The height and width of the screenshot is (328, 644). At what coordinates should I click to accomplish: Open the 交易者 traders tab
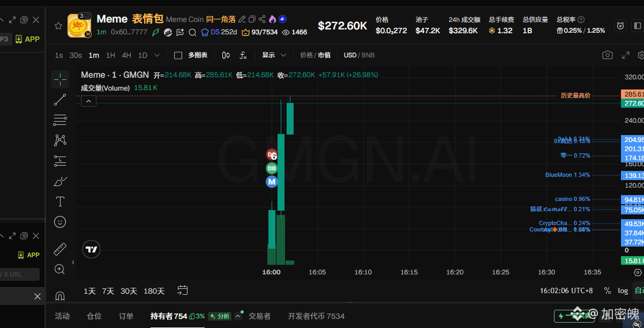[260, 316]
